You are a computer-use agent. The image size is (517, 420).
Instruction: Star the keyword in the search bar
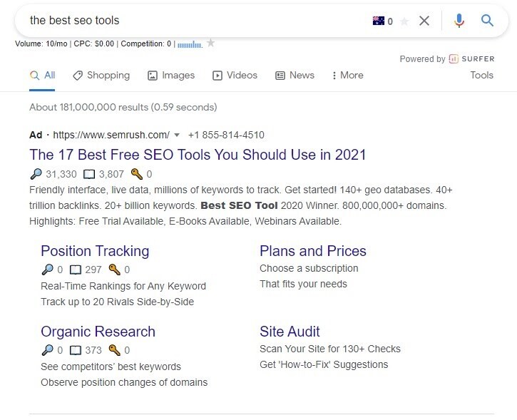pos(404,21)
